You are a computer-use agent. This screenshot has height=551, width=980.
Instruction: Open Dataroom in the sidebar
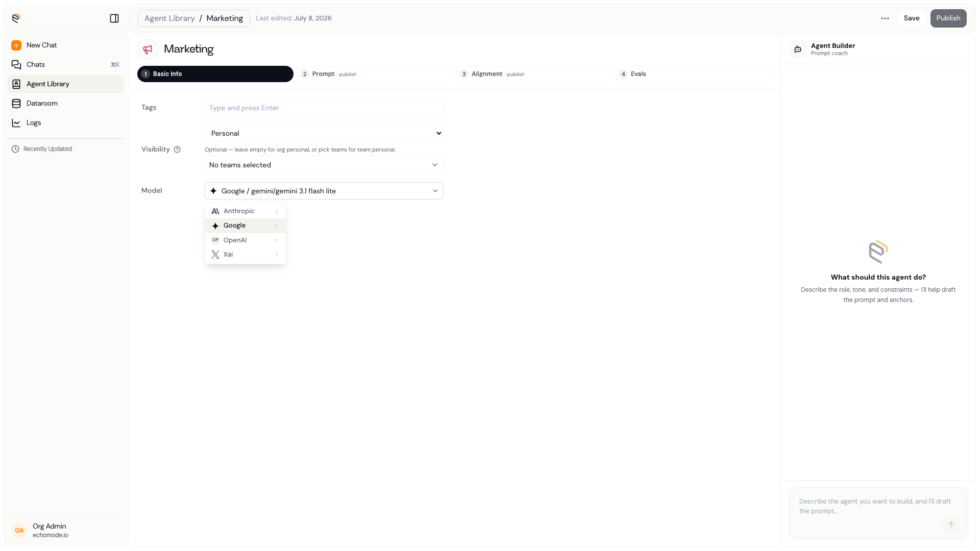(x=65, y=104)
